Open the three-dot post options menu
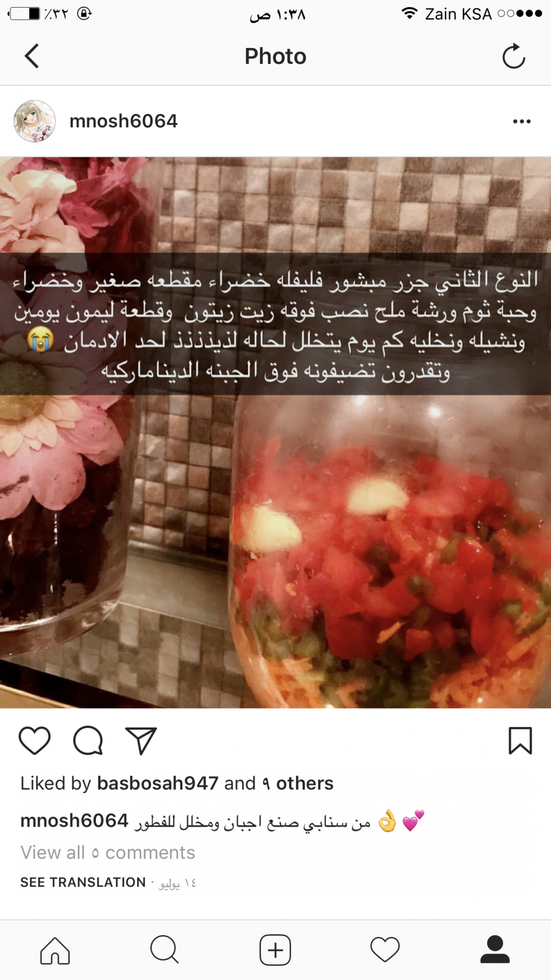This screenshot has width=551, height=980. tap(521, 121)
